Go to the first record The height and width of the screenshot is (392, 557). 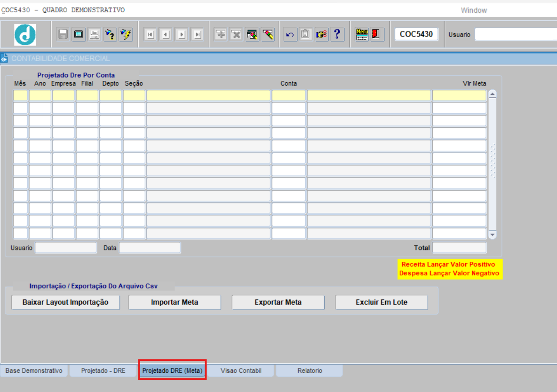click(x=150, y=34)
